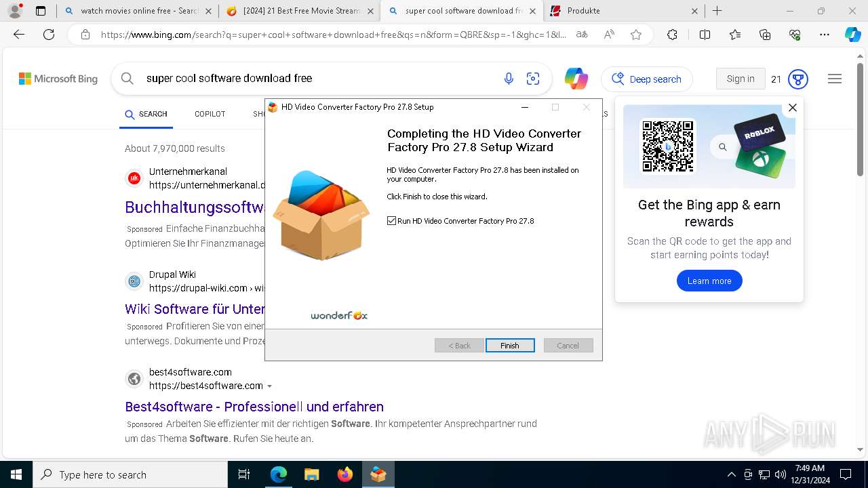Open the Windows Start menu
Screen dimensions: 868x488
16,474
